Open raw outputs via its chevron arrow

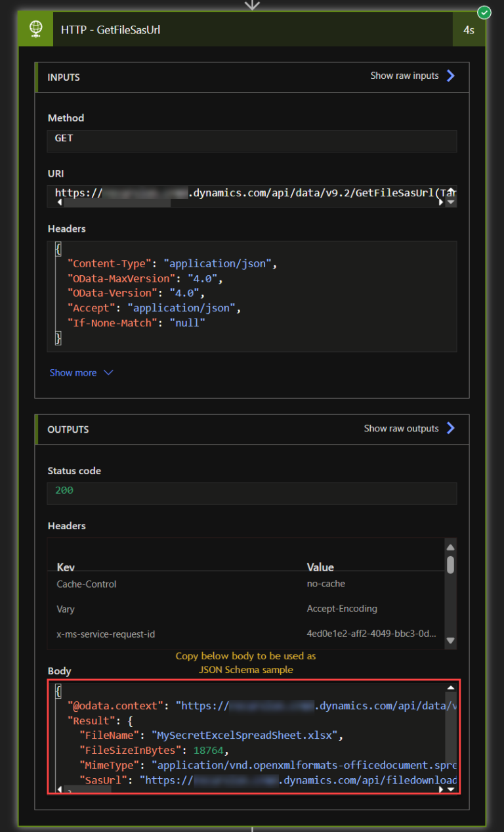click(451, 428)
